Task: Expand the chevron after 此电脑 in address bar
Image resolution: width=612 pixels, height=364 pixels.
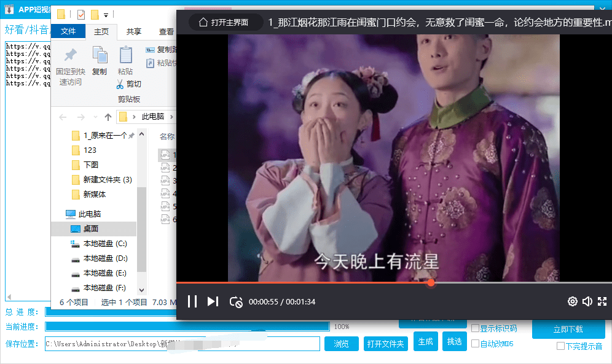Action: 171,117
